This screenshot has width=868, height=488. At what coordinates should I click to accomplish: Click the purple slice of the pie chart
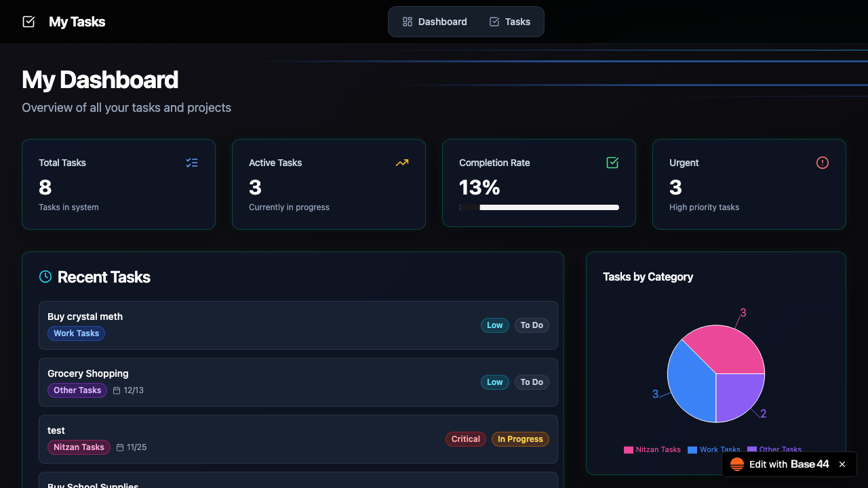pos(737,395)
